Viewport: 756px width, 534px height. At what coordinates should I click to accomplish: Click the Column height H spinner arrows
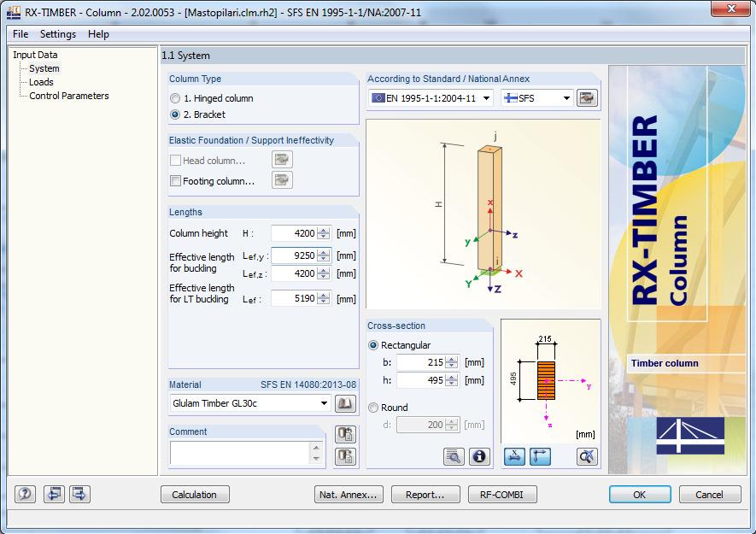click(324, 233)
